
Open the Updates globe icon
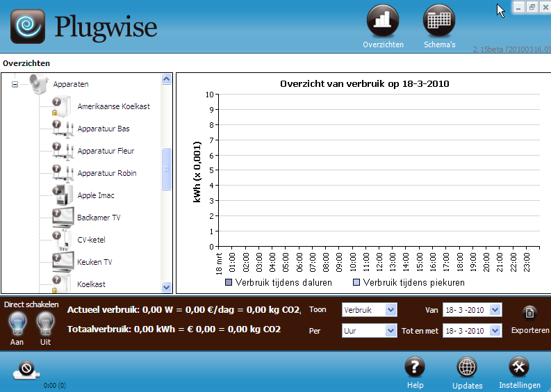tap(467, 367)
